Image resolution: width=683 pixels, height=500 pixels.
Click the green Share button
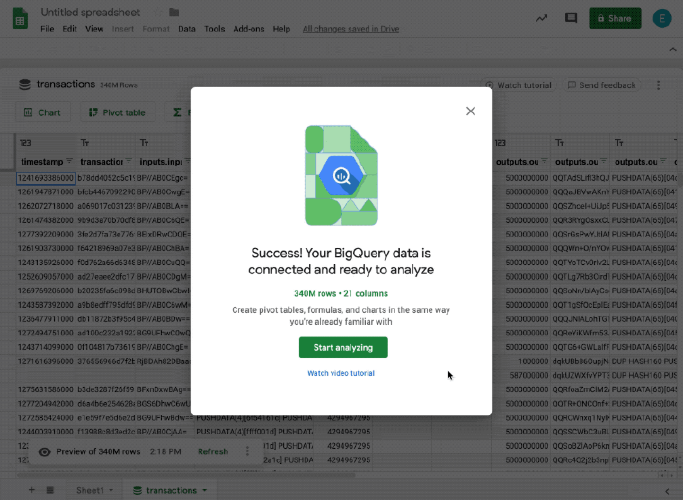point(615,18)
